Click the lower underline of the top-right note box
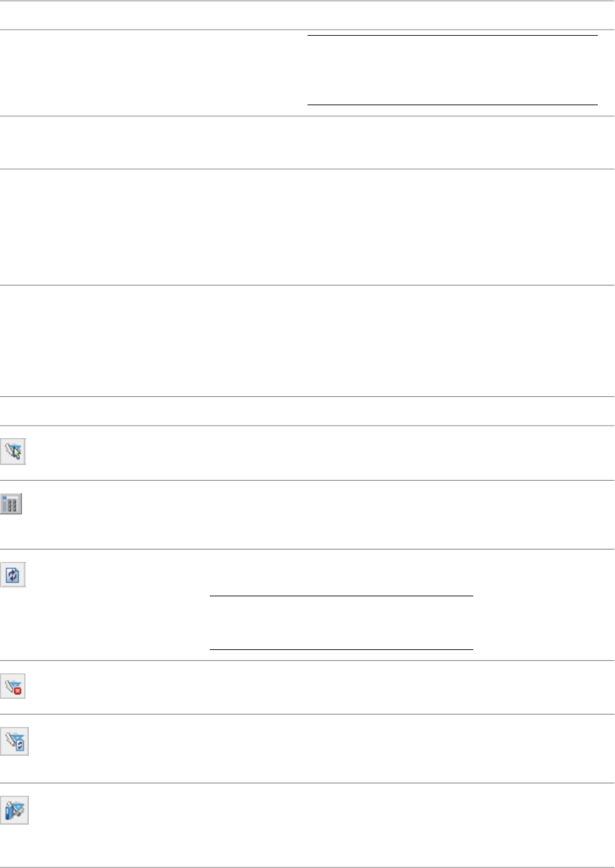Image resolution: width=615 pixels, height=868 pixels. (451, 105)
